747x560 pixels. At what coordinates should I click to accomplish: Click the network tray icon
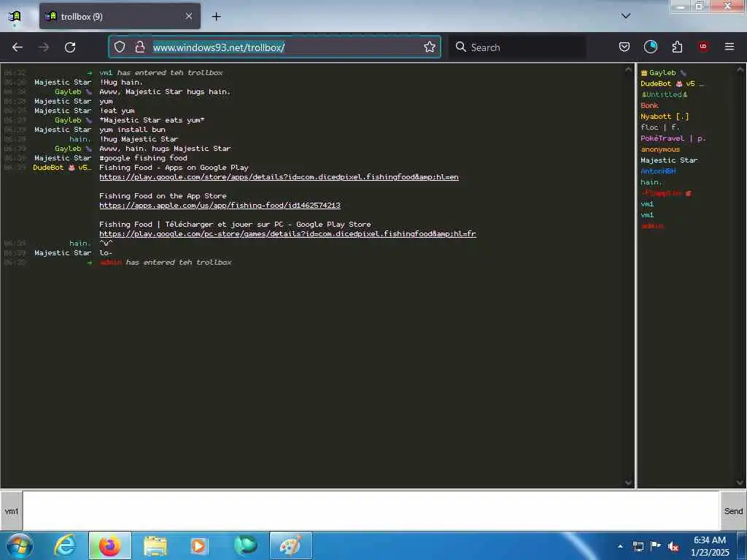(x=638, y=546)
